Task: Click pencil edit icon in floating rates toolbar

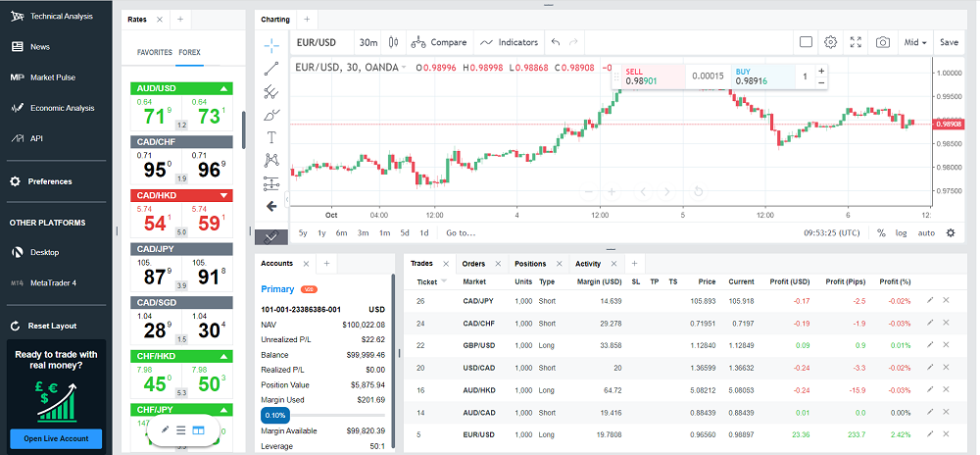Action: pyautogui.click(x=165, y=430)
